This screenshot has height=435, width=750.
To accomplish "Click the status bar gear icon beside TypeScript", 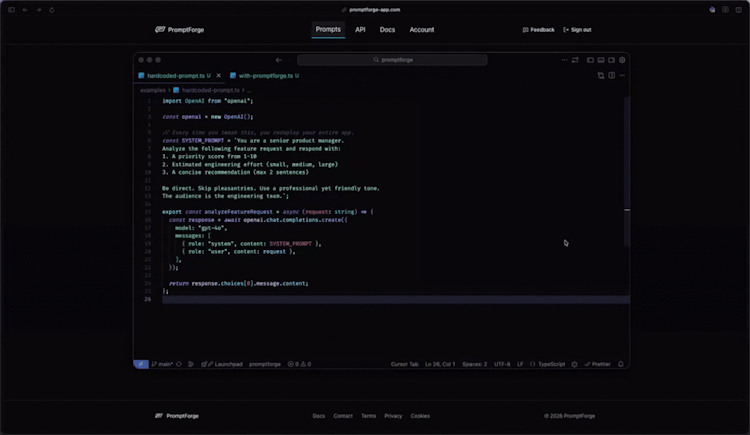I will tap(574, 364).
